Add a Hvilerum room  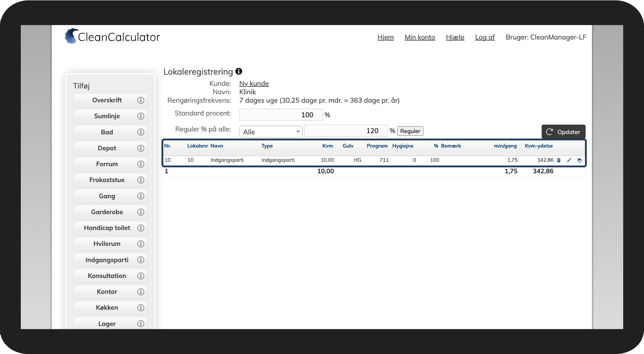[x=110, y=244]
